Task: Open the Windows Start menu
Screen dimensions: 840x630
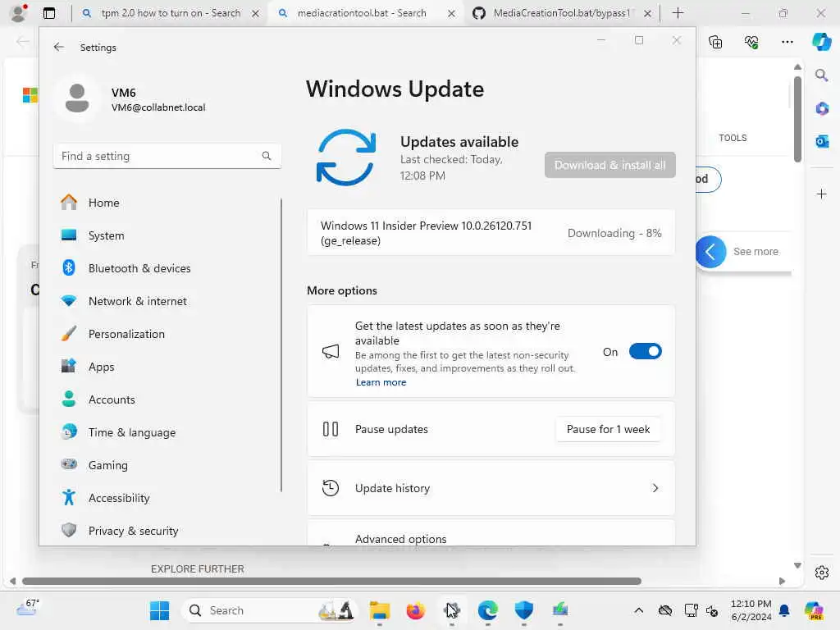Action: (159, 610)
